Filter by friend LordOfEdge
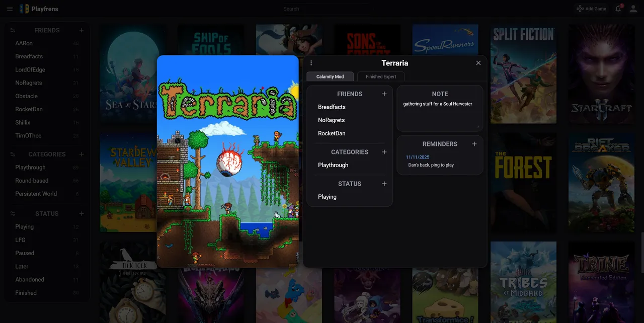 (x=47, y=70)
